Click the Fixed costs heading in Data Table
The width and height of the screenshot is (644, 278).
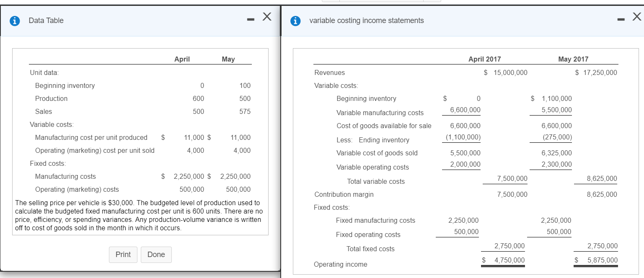pyautogui.click(x=48, y=163)
